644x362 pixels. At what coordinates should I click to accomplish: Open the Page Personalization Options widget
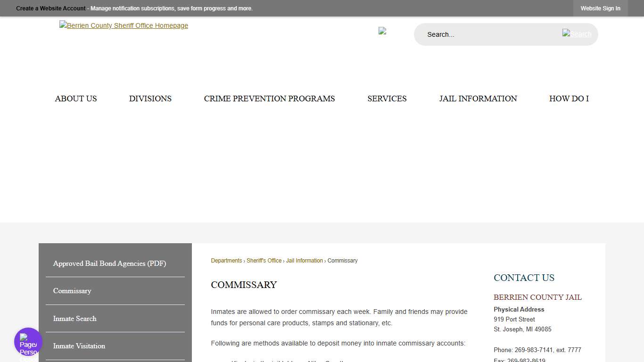pos(28,342)
